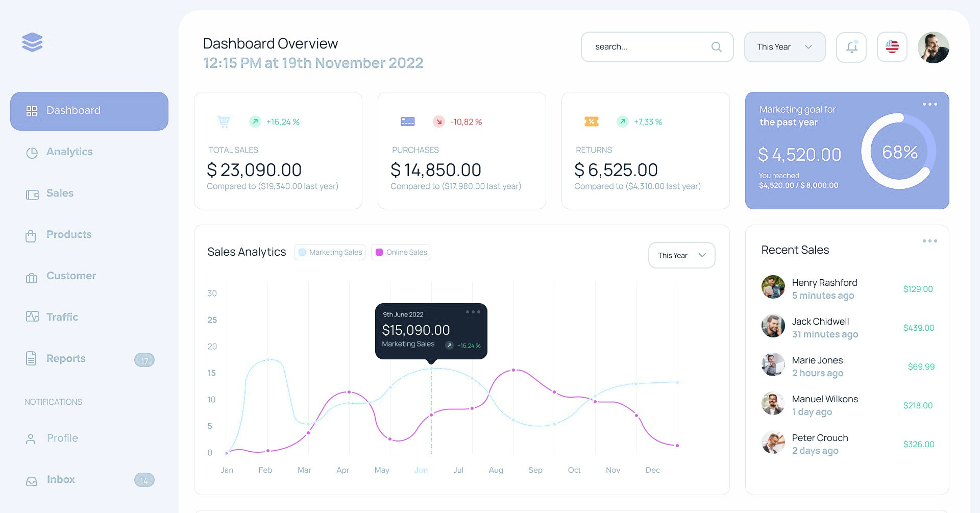Click the three dots in the chart tooltip
Viewport: 980px width, 513px height.
point(473,312)
